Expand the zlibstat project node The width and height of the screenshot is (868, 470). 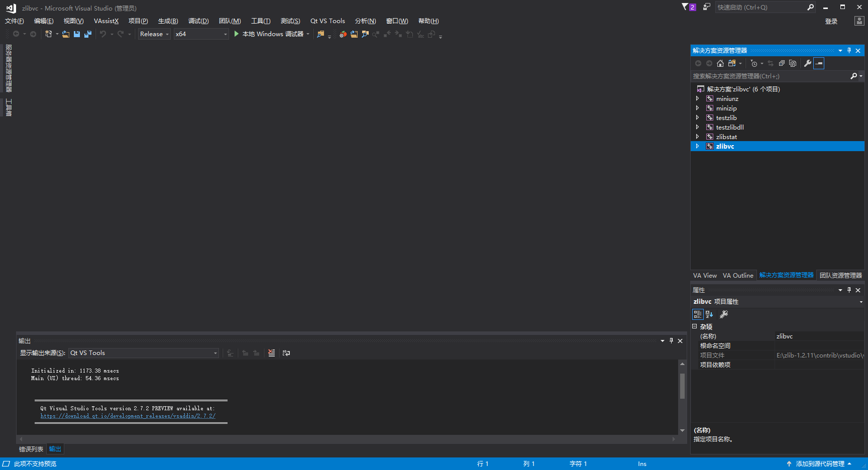[x=697, y=137]
